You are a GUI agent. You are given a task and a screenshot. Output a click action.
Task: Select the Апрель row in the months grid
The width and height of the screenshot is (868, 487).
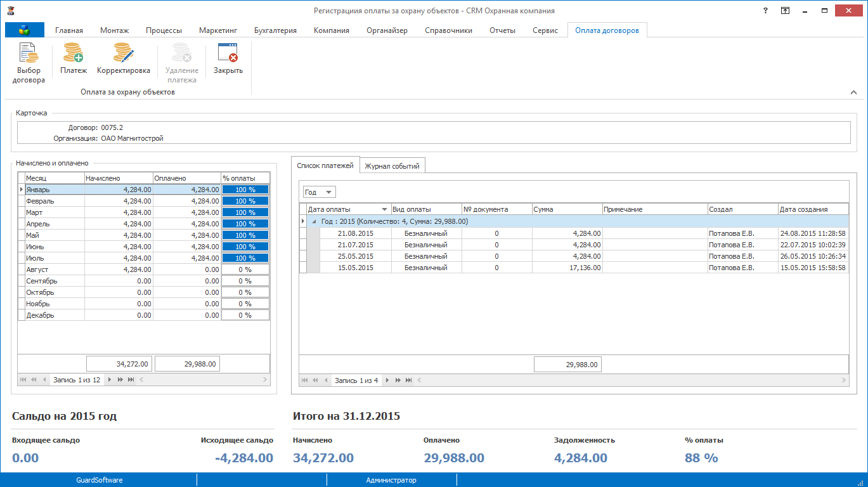(x=144, y=224)
